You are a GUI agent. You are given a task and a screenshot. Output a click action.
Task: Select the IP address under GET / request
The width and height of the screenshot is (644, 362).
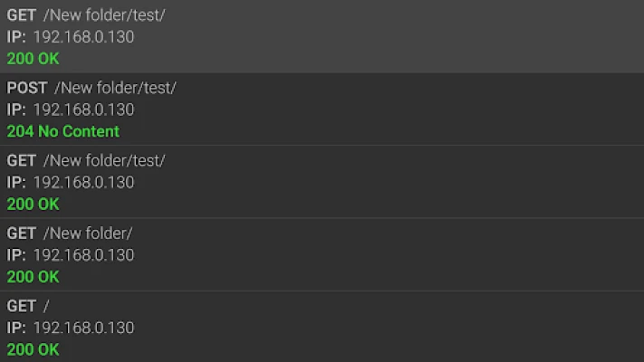click(x=83, y=328)
